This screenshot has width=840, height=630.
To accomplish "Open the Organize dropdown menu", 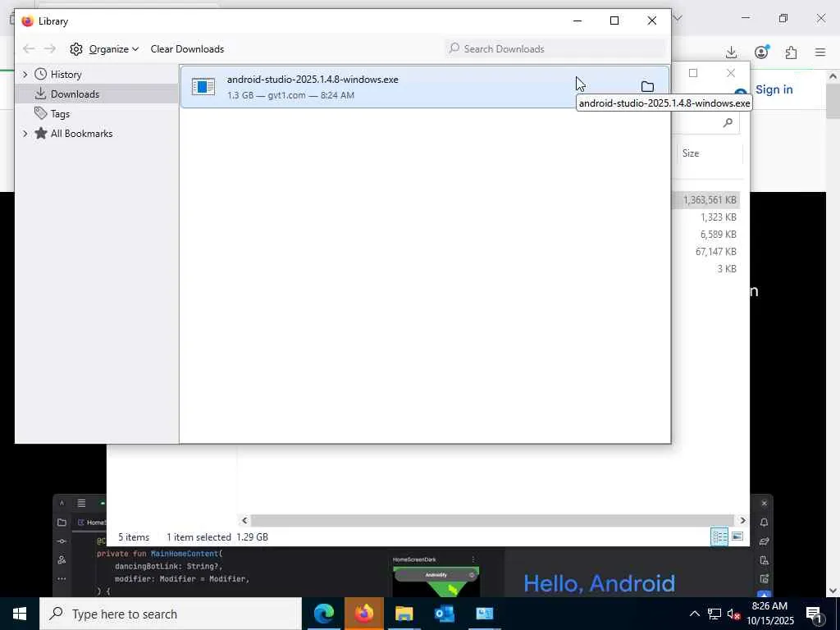I will [x=104, y=48].
